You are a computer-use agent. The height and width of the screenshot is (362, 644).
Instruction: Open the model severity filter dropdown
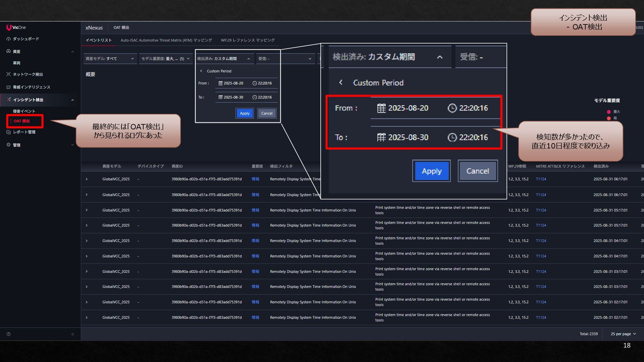[x=165, y=59]
